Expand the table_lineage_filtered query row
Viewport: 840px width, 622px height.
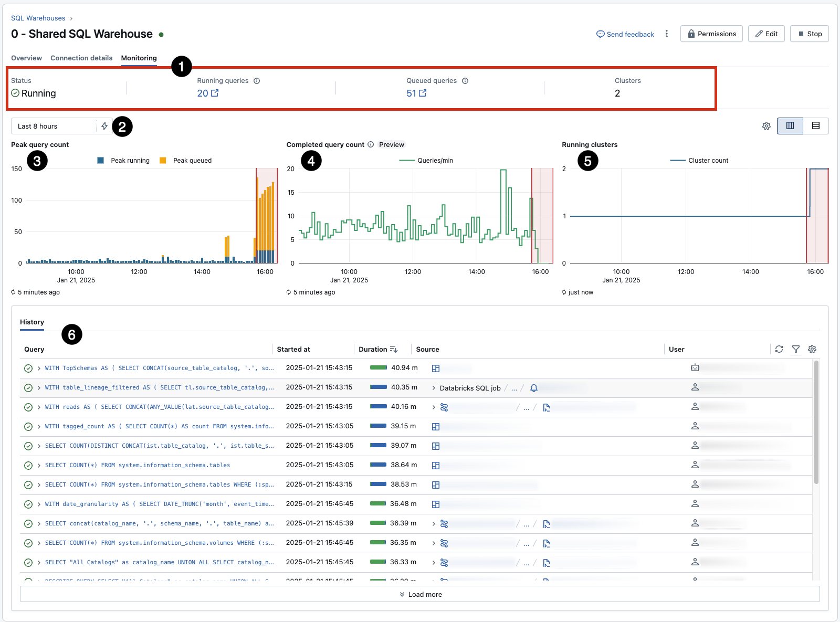tap(39, 388)
